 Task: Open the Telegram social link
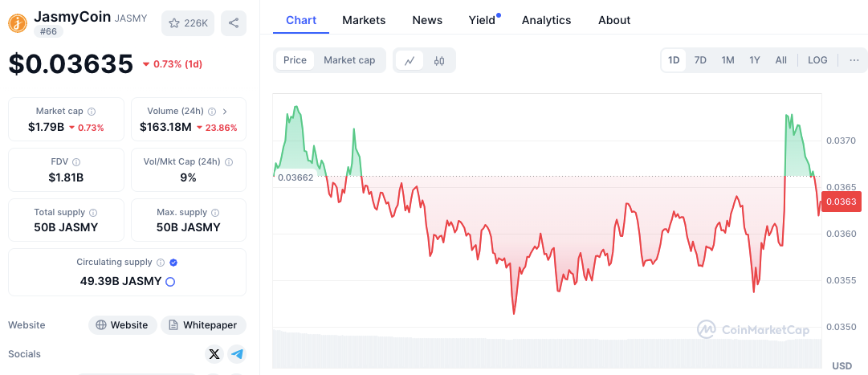tap(236, 354)
